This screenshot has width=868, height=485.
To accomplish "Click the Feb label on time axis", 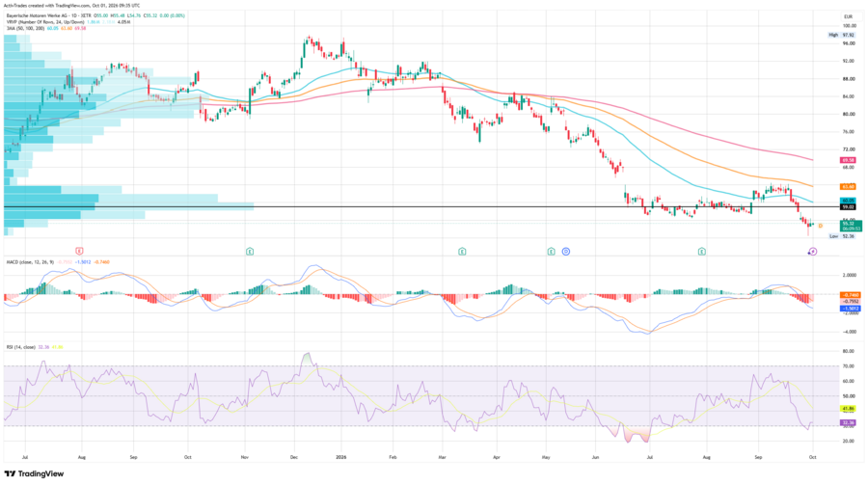I will pos(393,458).
